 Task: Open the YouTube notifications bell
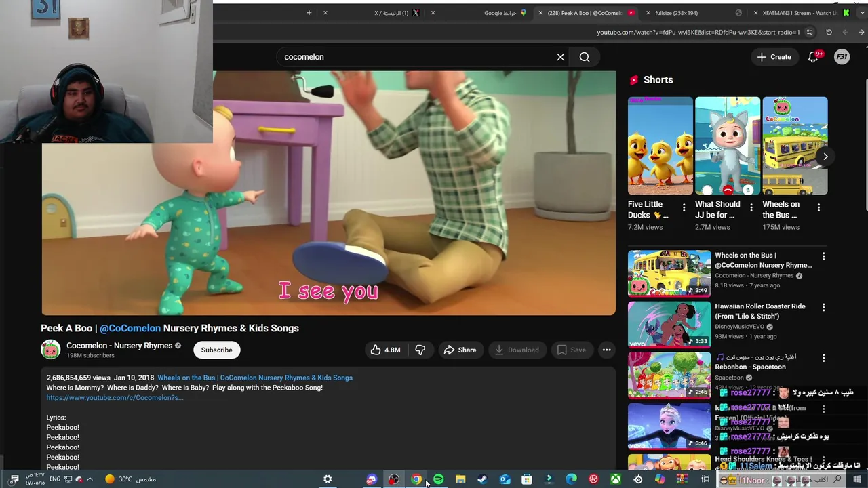point(813,57)
